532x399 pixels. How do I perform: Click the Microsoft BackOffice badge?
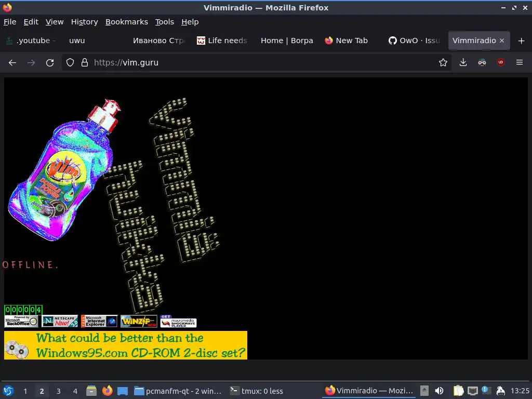21,322
